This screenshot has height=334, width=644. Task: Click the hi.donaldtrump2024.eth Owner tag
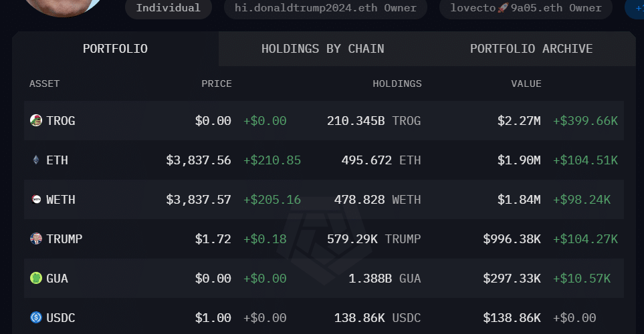click(326, 8)
